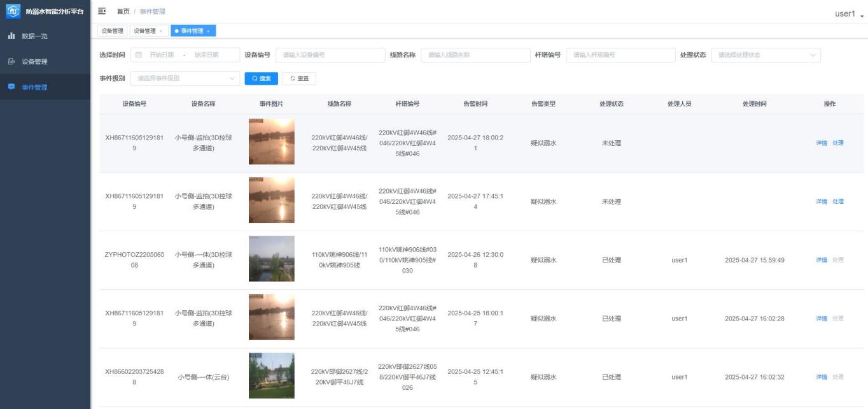Image resolution: width=868 pixels, height=409 pixels.
Task: Focus the 设备编号 input field
Action: (330, 55)
